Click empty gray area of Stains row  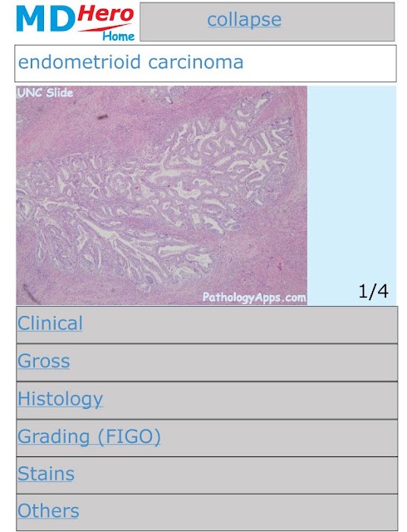(238, 475)
